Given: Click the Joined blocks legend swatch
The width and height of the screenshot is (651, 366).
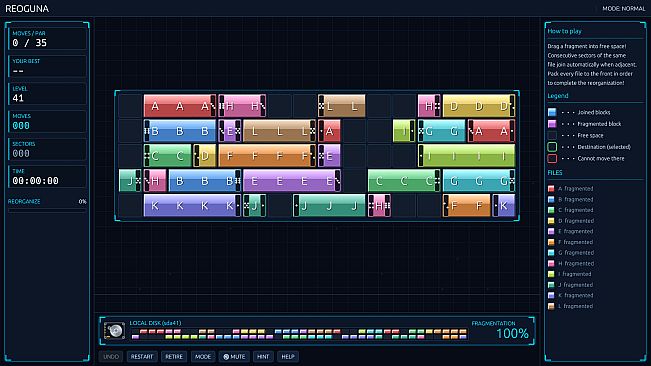Looking at the screenshot, I should (552, 112).
